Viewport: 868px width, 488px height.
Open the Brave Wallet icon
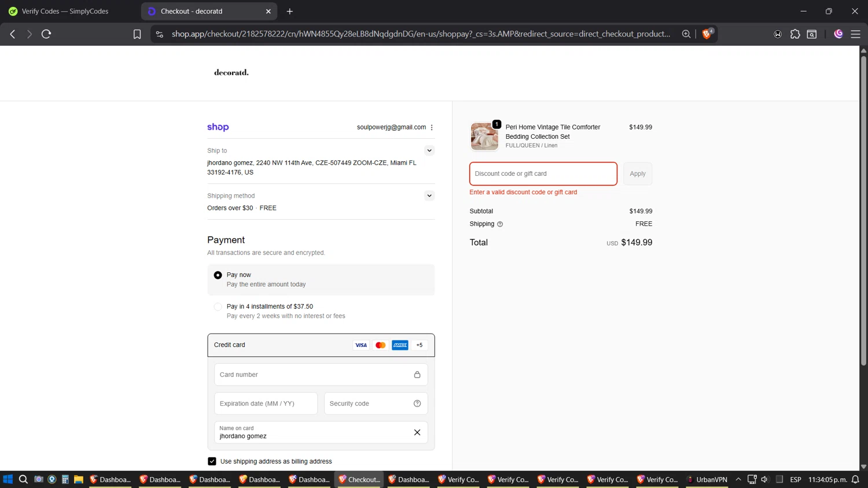tap(778, 34)
